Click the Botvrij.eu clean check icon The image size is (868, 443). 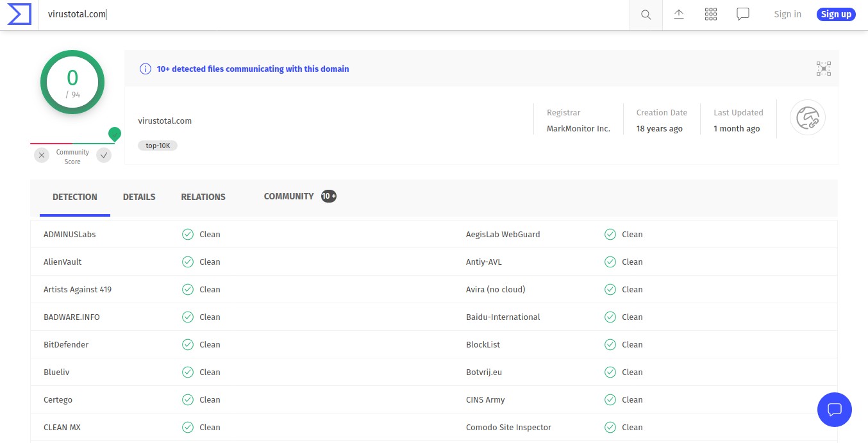click(x=610, y=372)
